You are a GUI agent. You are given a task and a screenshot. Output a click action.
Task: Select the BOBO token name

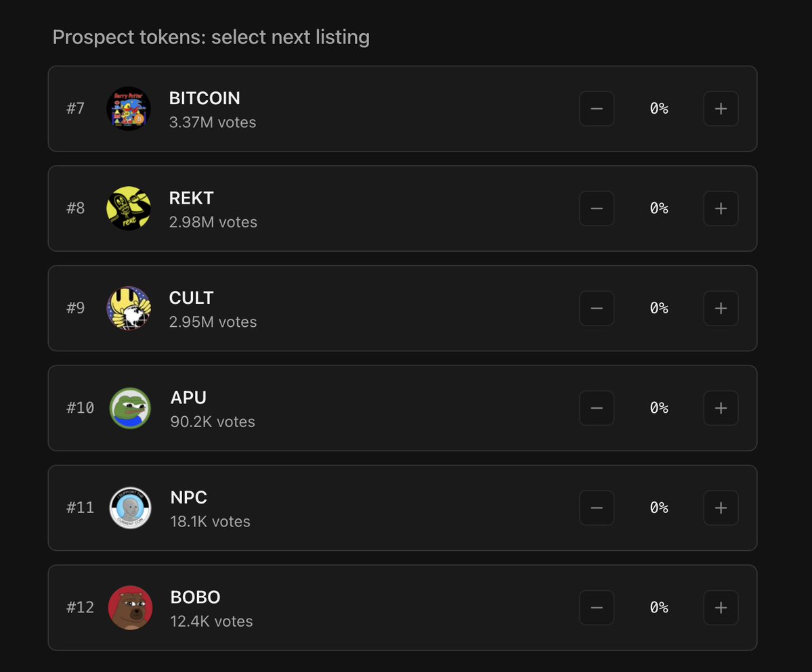click(195, 597)
